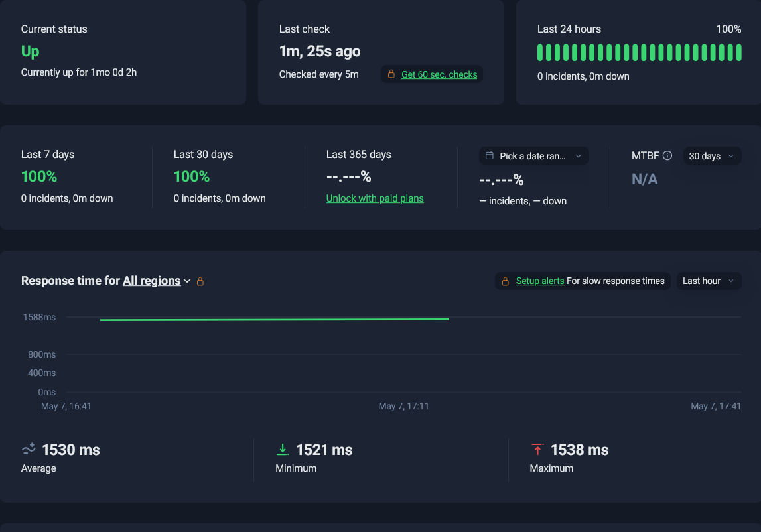761x532 pixels.
Task: Click the Currently up for 1mo 0d 2h text
Action: click(x=79, y=72)
